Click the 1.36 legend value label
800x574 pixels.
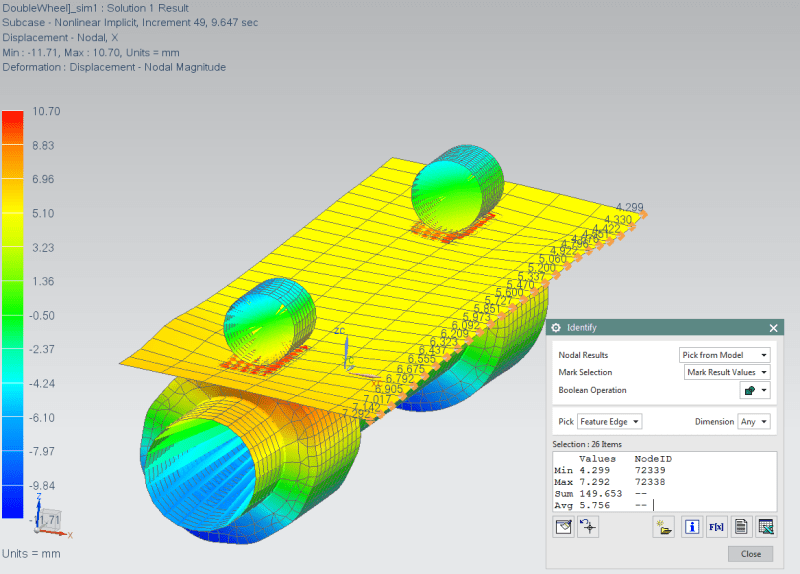43,282
